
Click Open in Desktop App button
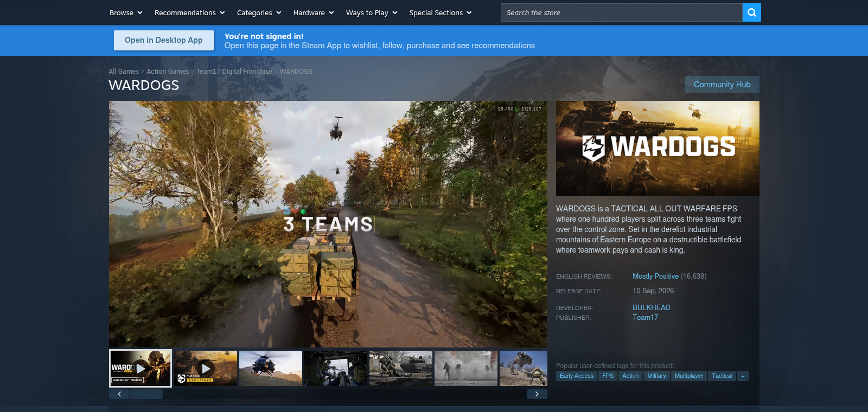pos(164,40)
